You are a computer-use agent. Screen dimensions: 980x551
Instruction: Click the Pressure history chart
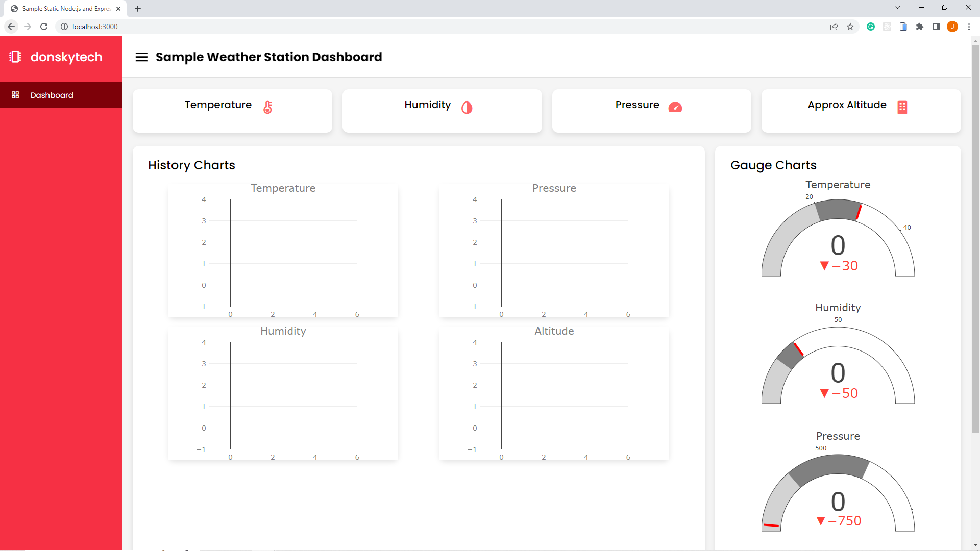[554, 251]
